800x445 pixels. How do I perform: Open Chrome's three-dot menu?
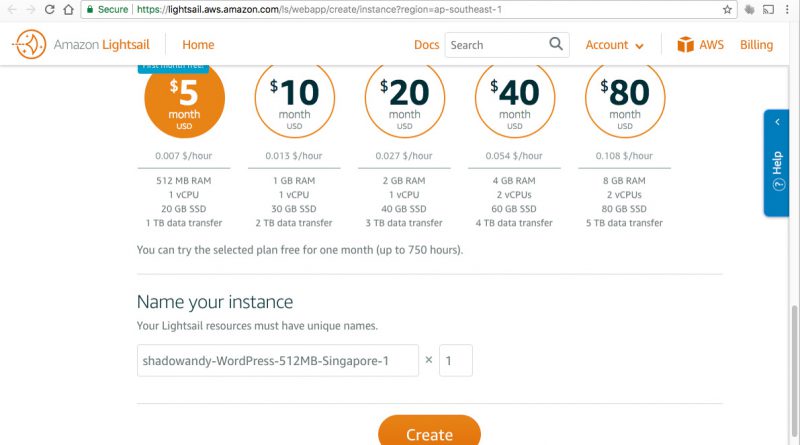(x=788, y=9)
